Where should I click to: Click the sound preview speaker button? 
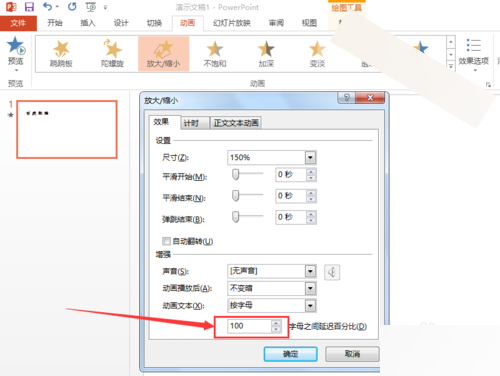click(x=332, y=272)
